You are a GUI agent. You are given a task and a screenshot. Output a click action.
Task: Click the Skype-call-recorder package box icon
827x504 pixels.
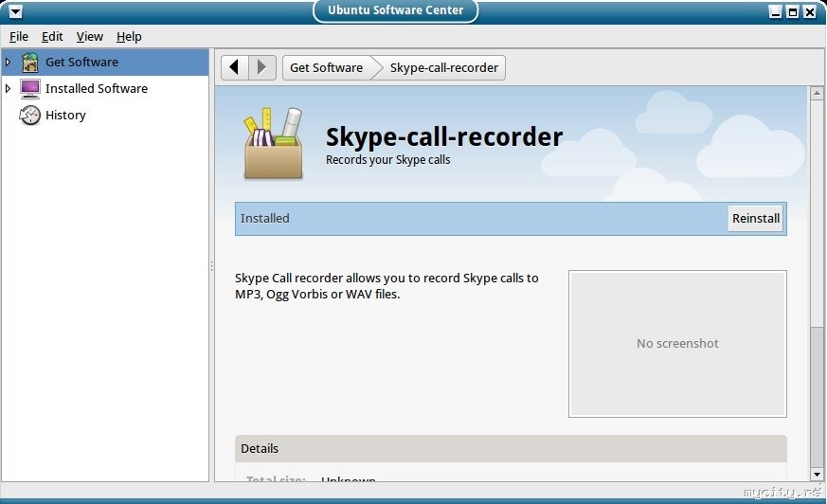coord(273,143)
